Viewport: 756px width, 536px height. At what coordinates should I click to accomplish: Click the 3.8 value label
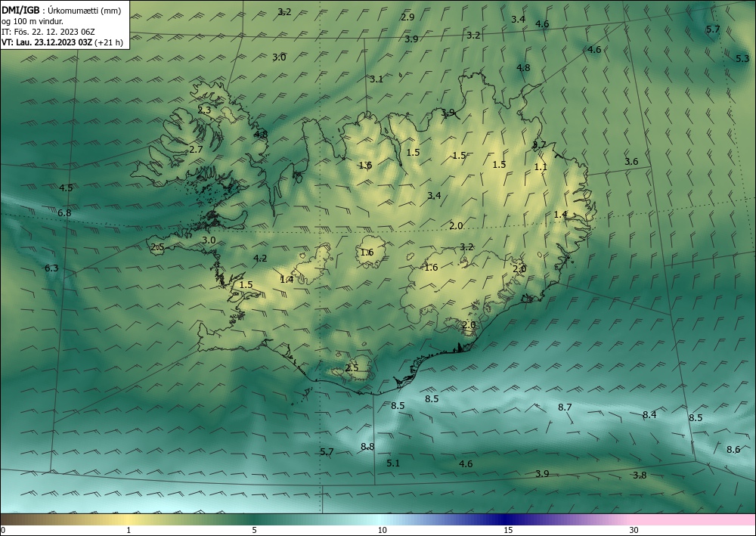coord(640,476)
